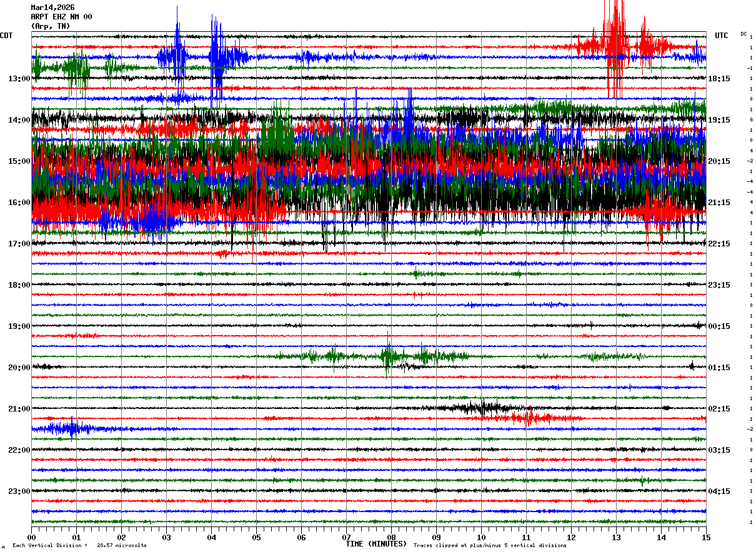Click the (Arp, TN) location label
This screenshot has height=554, width=756.
(51, 26)
